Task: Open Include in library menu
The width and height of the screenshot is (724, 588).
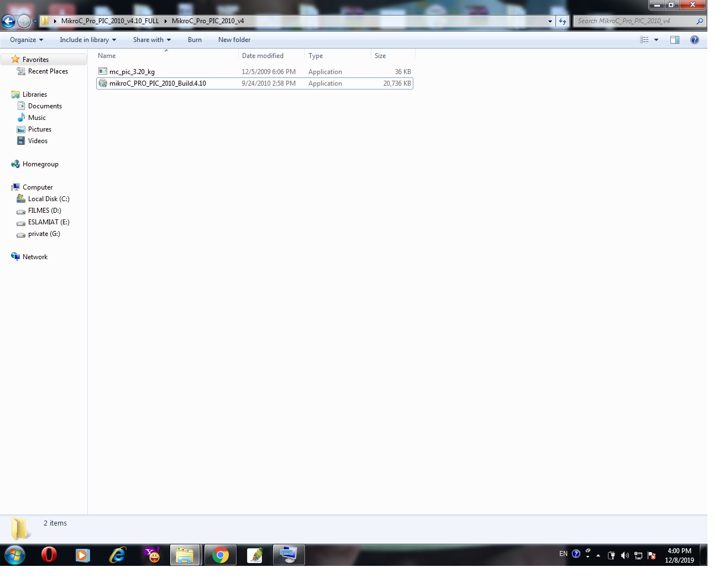Action: tap(88, 40)
